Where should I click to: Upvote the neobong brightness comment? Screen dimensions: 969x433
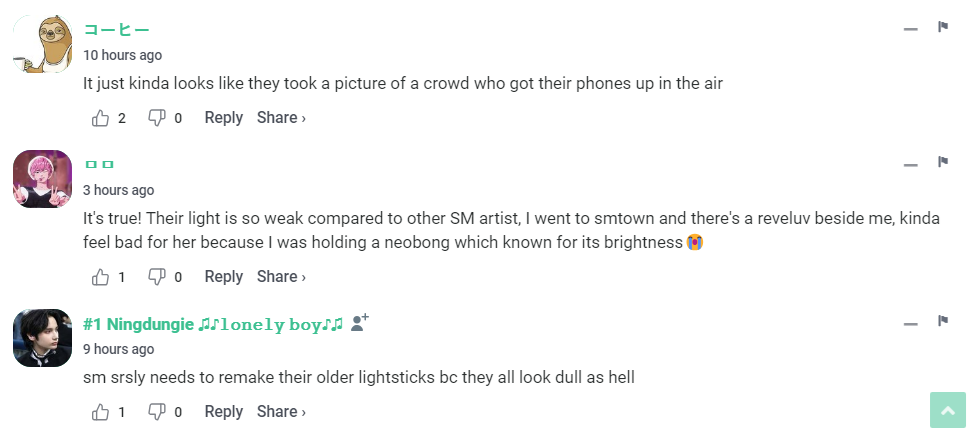pos(101,277)
